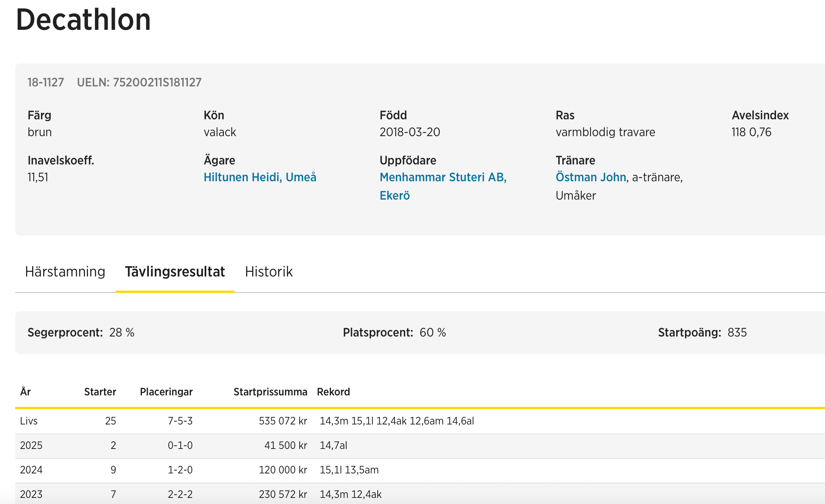The height and width of the screenshot is (504, 825).
Task: Switch to the Historik tab
Action: click(x=269, y=272)
